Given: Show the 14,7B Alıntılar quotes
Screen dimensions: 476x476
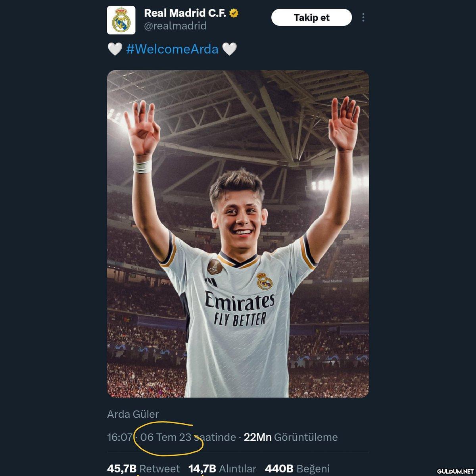Looking at the screenshot, I should pos(222,469).
